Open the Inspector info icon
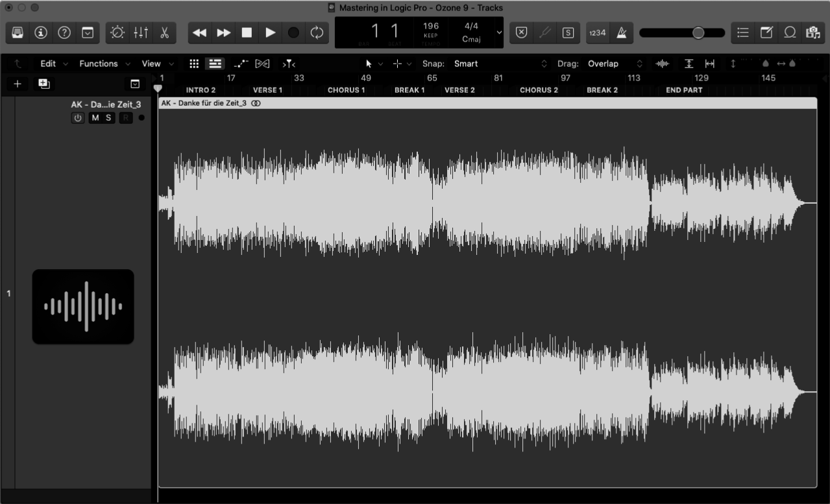Image resolution: width=830 pixels, height=504 pixels. click(x=41, y=32)
